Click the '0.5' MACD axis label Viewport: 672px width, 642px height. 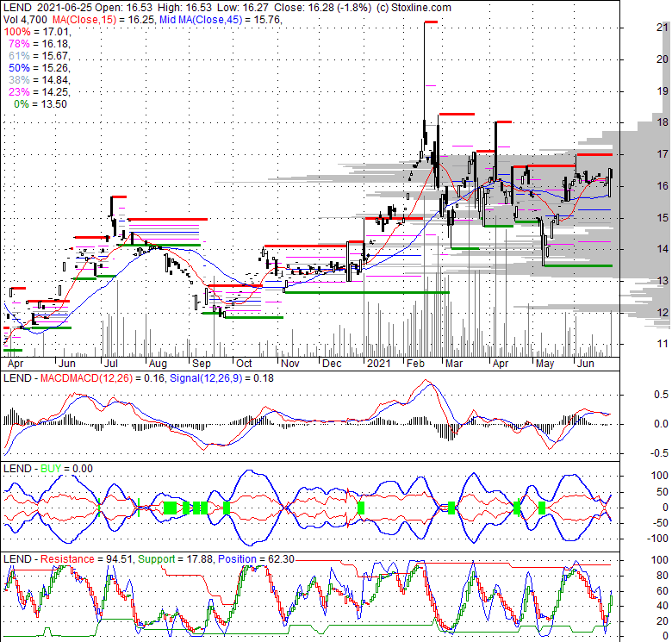click(x=662, y=395)
